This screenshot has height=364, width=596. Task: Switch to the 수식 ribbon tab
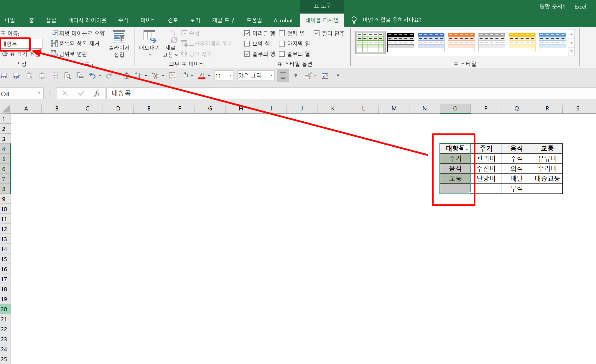(123, 20)
